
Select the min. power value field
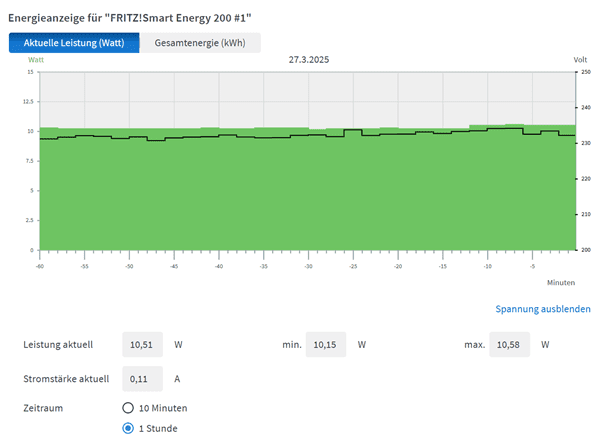(326, 345)
